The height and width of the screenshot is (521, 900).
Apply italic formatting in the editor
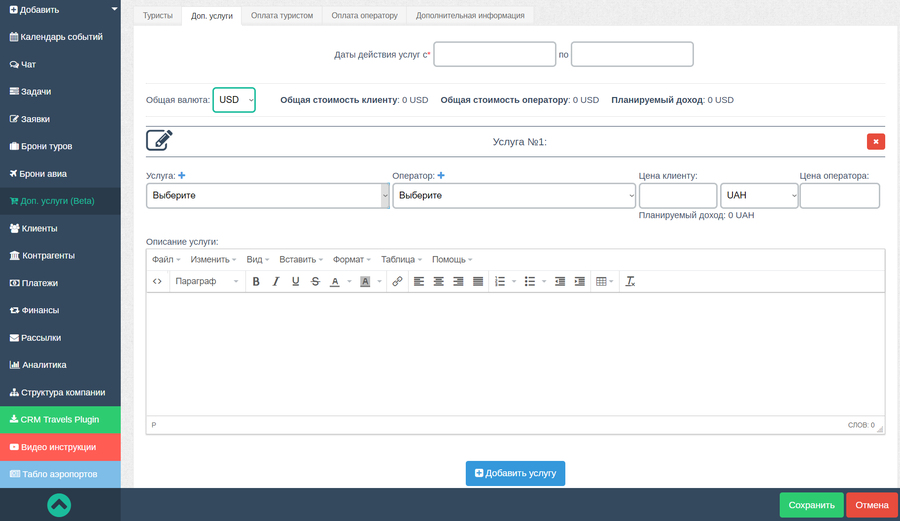click(276, 282)
